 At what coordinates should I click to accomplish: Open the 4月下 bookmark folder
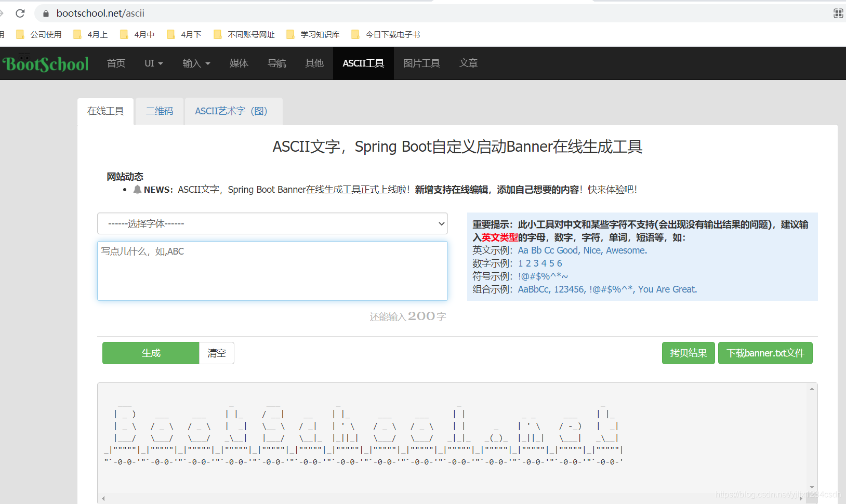tap(184, 34)
